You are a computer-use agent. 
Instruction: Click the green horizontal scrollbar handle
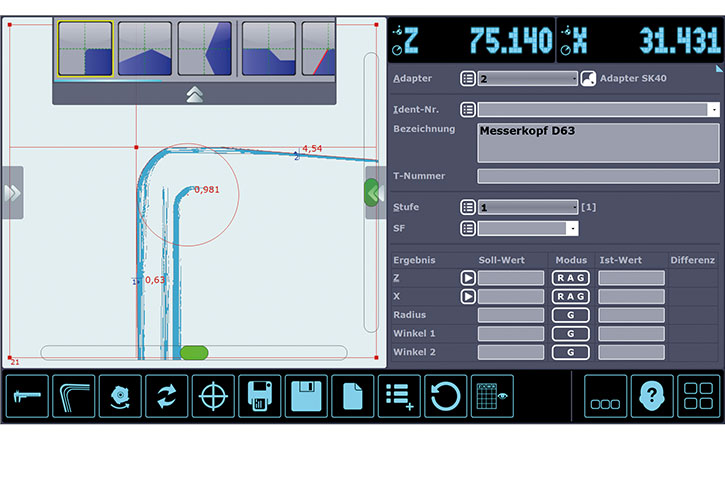pyautogui.click(x=194, y=353)
